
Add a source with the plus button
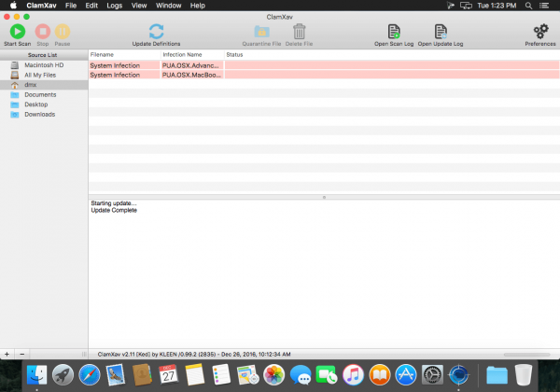pos(7,354)
